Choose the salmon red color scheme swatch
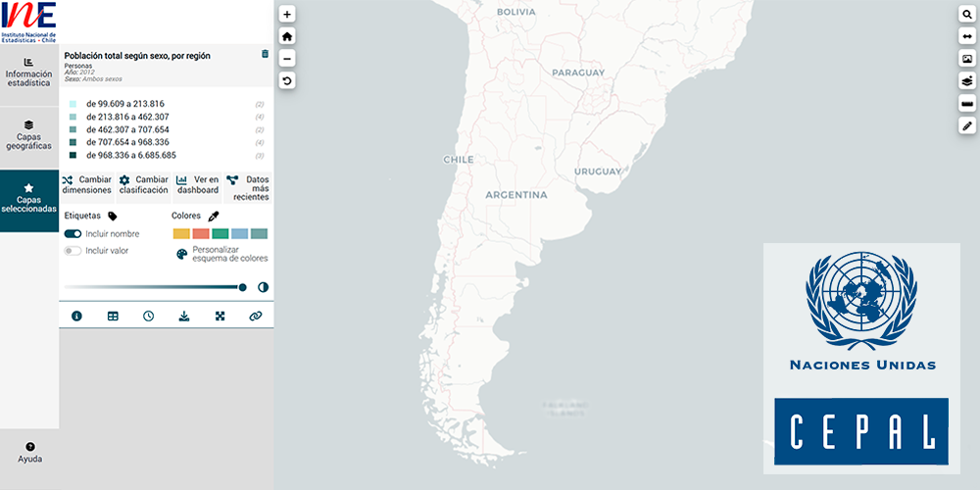Screen dimensions: 980x490 201,234
